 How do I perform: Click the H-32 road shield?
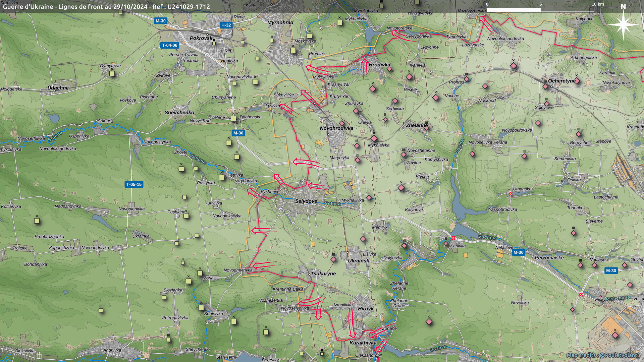226,25
